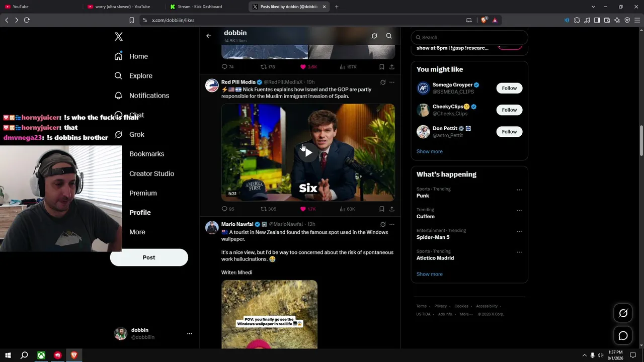Image resolution: width=644 pixels, height=362 pixels.
Task: View analytics of Red Pill Media post
Action: (x=347, y=209)
